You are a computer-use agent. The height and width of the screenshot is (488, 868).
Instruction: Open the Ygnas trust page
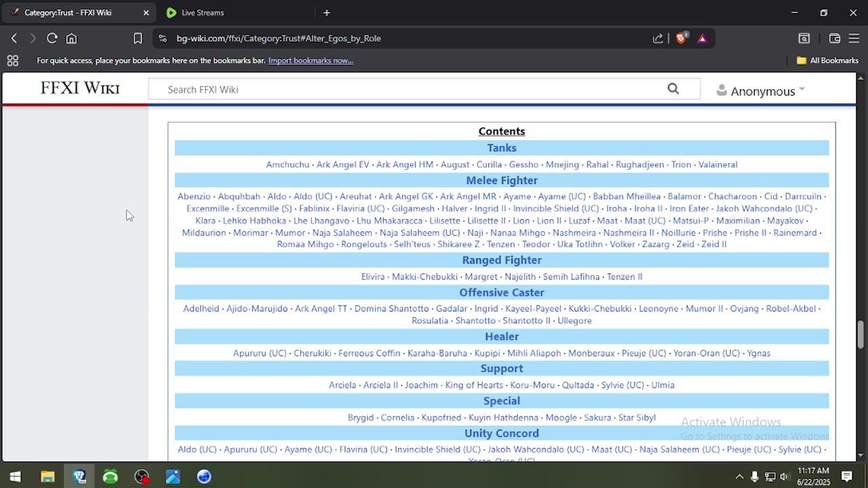(759, 354)
